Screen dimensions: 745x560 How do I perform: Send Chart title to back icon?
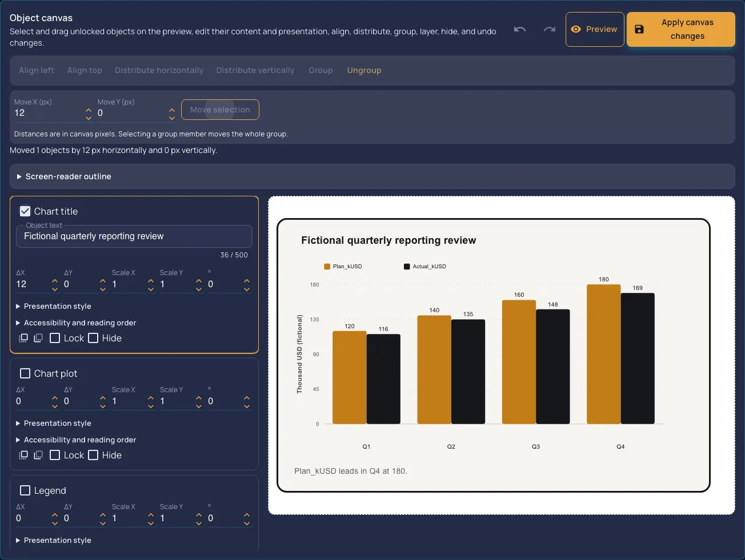[x=38, y=338]
